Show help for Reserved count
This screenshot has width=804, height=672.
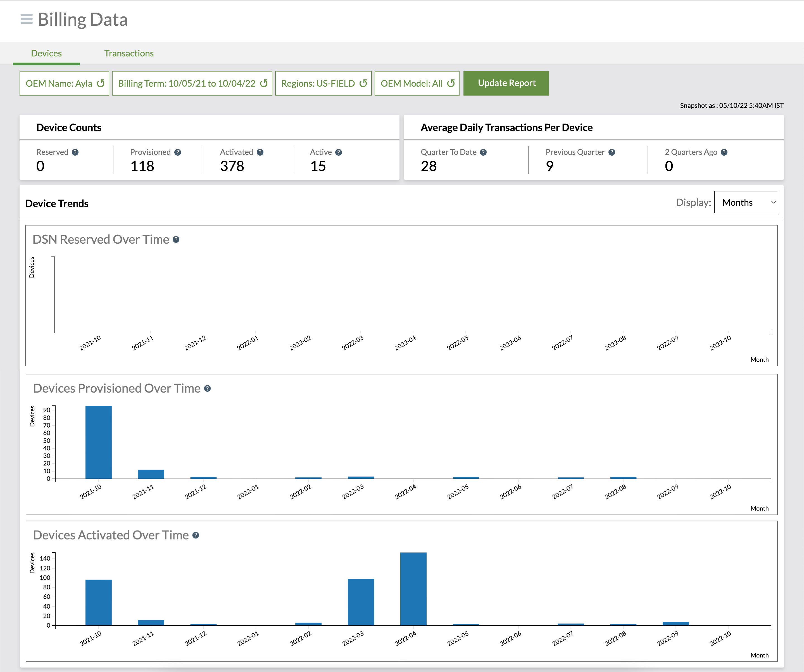coord(75,152)
